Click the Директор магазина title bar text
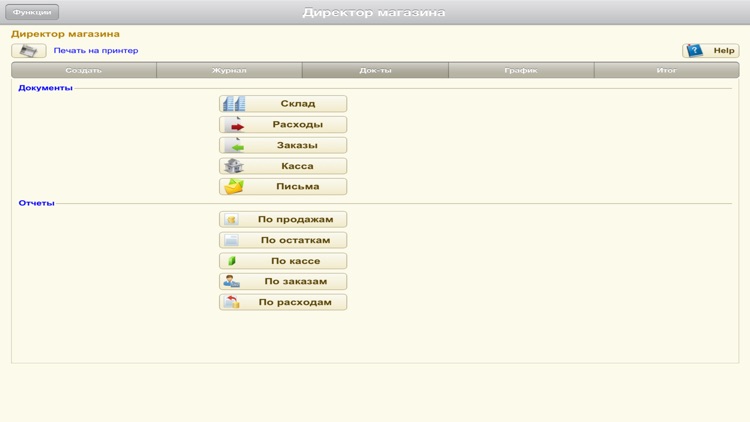This screenshot has height=422, width=750. [x=374, y=12]
